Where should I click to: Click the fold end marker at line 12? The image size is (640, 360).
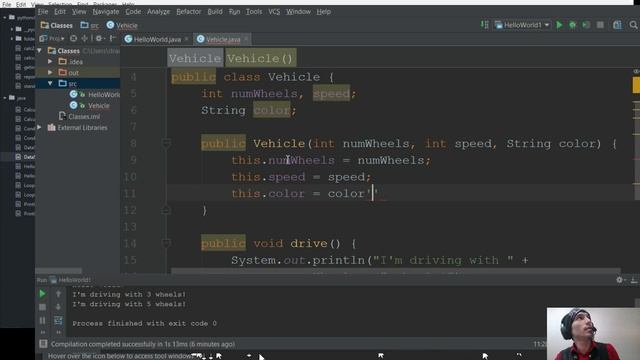(166, 210)
